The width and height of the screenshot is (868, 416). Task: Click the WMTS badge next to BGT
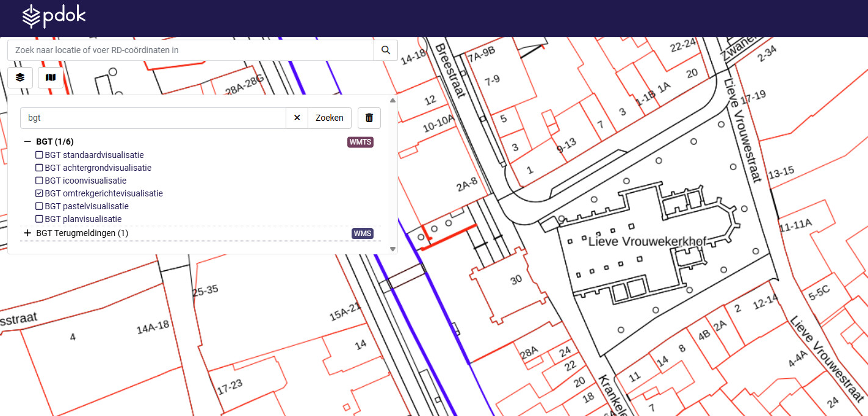[360, 142]
